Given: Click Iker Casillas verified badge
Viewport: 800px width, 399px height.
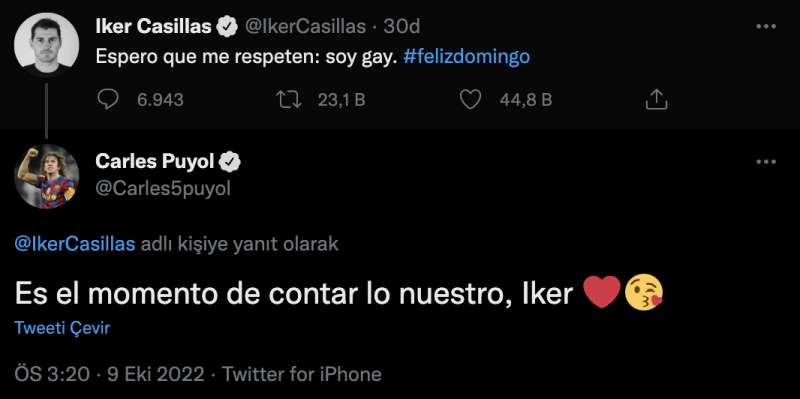Looking at the screenshot, I should tap(228, 27).
